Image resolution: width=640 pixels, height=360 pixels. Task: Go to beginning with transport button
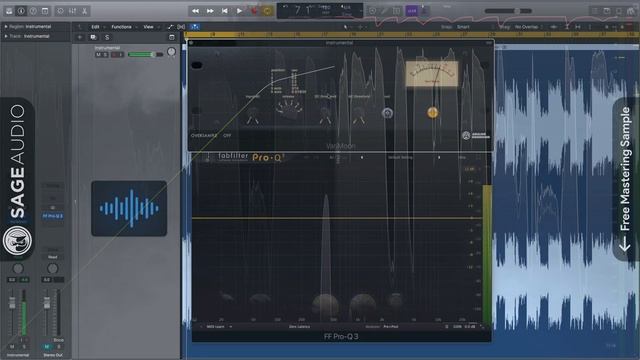(x=224, y=11)
